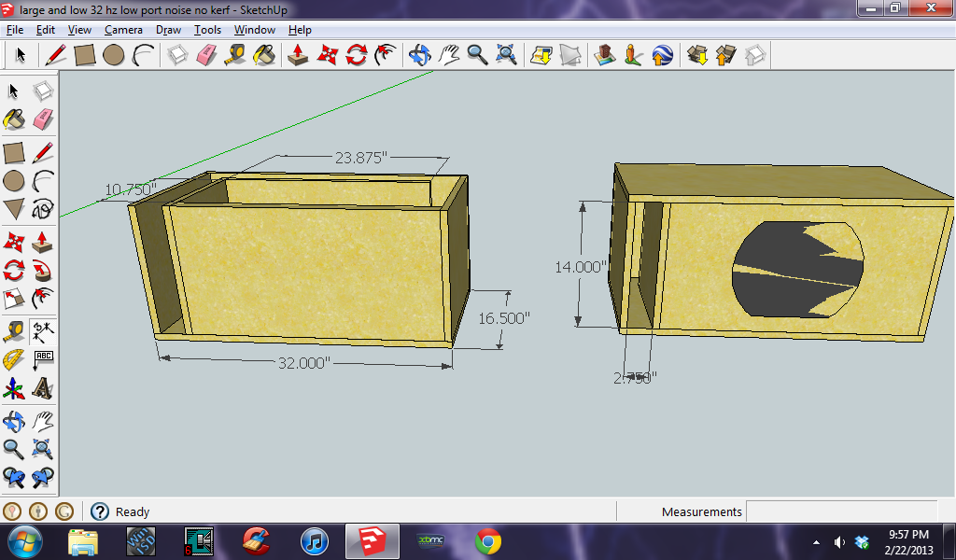Open the Window menu
956x560 pixels.
click(x=254, y=30)
